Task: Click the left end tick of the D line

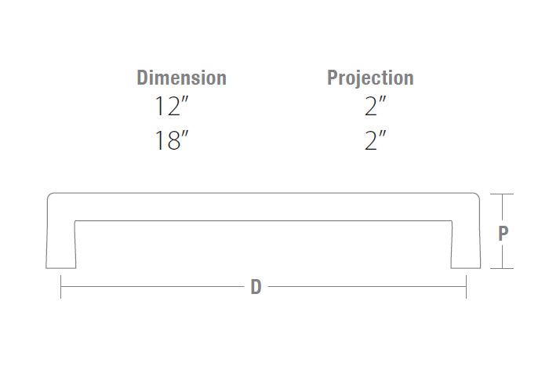Action: (x=61, y=287)
